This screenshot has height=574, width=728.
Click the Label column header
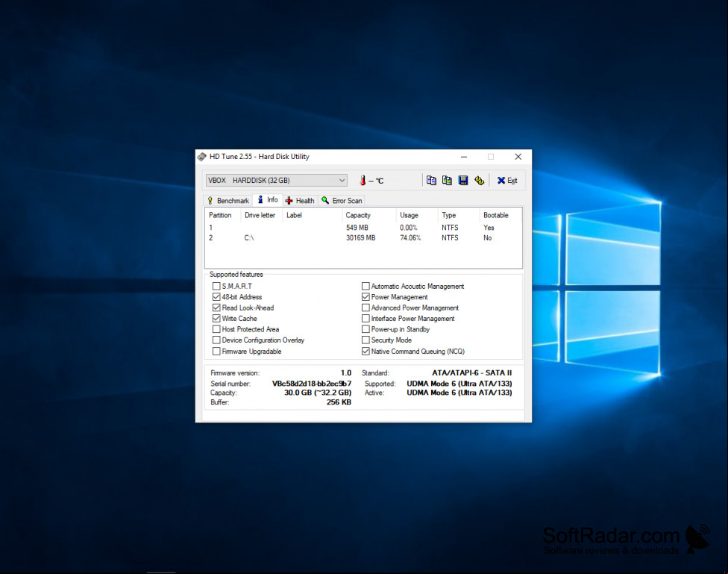pos(312,215)
